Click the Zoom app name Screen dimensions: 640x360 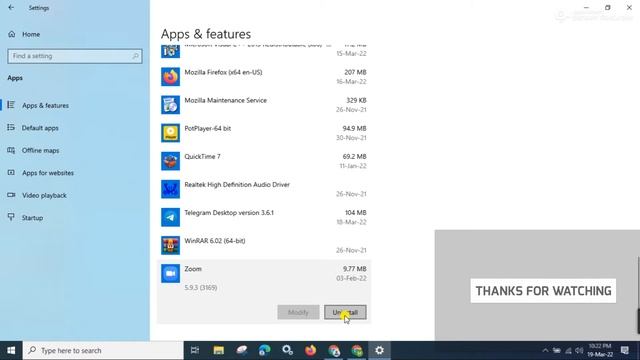click(x=193, y=269)
